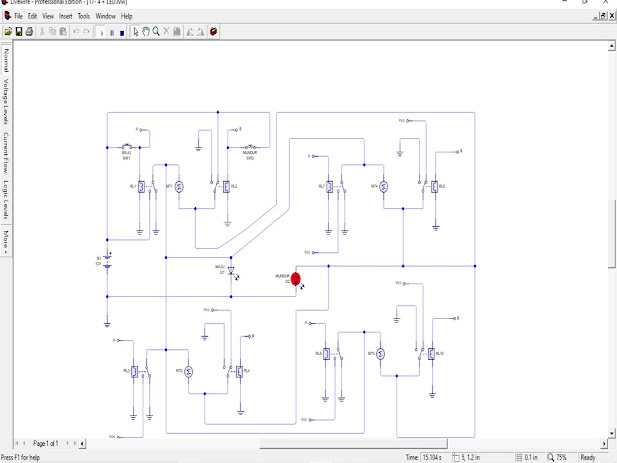Select the B1 12V battery
This screenshot has height=463, width=617.
(x=107, y=261)
